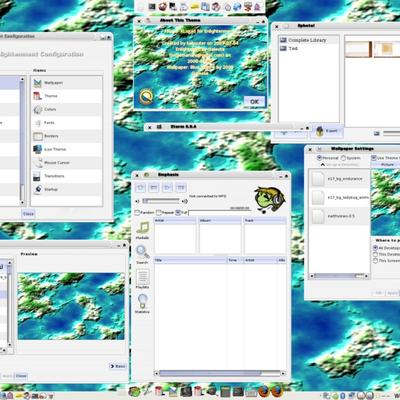Toggle the Random checkbox in Emphasis
Image resolution: width=400 pixels, height=400 pixels.
[137, 212]
